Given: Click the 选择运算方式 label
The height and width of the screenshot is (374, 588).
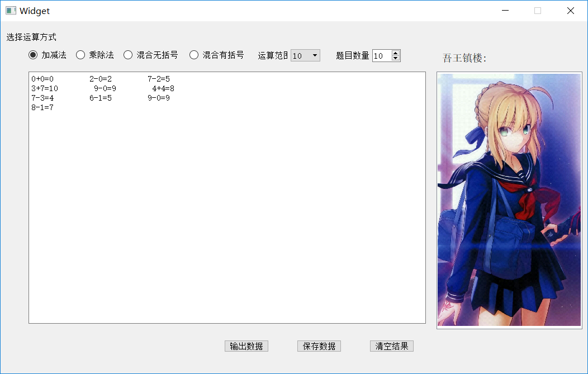Looking at the screenshot, I should [31, 37].
